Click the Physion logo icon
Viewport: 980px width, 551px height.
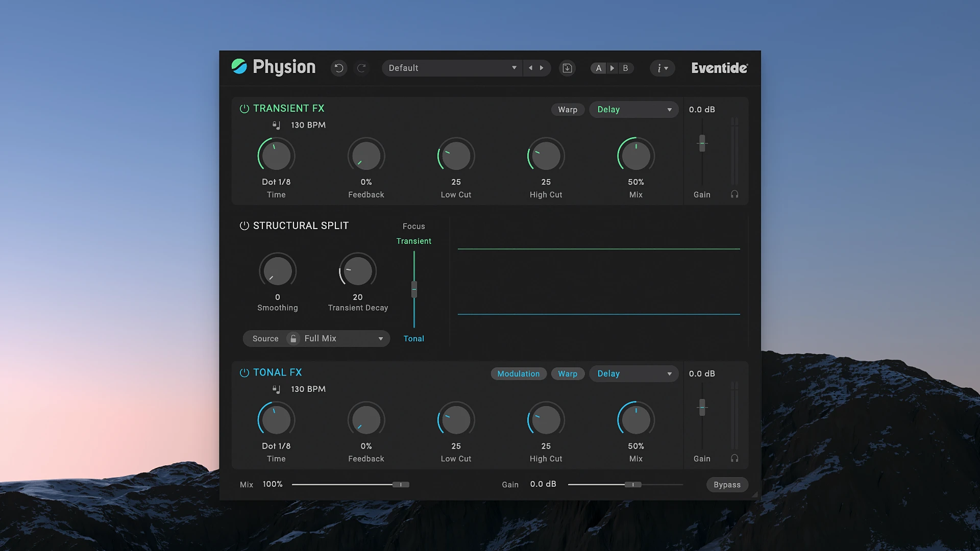238,67
